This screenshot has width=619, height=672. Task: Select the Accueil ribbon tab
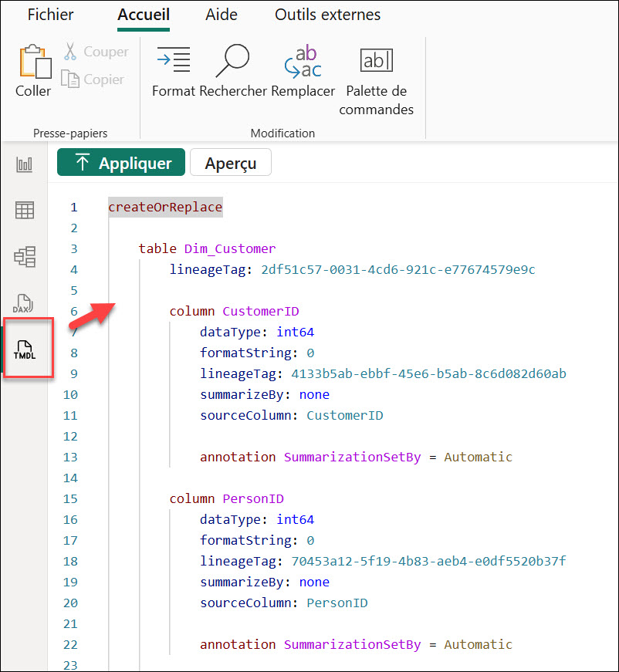tap(144, 15)
